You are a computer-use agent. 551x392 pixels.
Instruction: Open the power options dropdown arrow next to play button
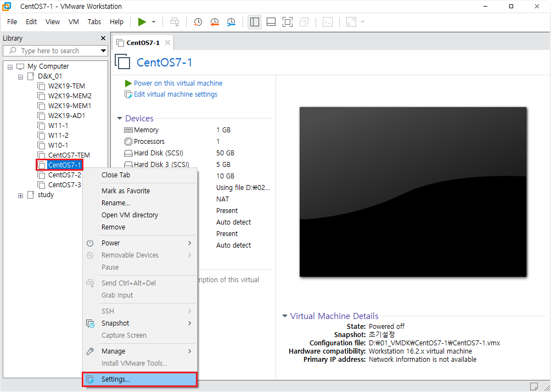click(154, 22)
